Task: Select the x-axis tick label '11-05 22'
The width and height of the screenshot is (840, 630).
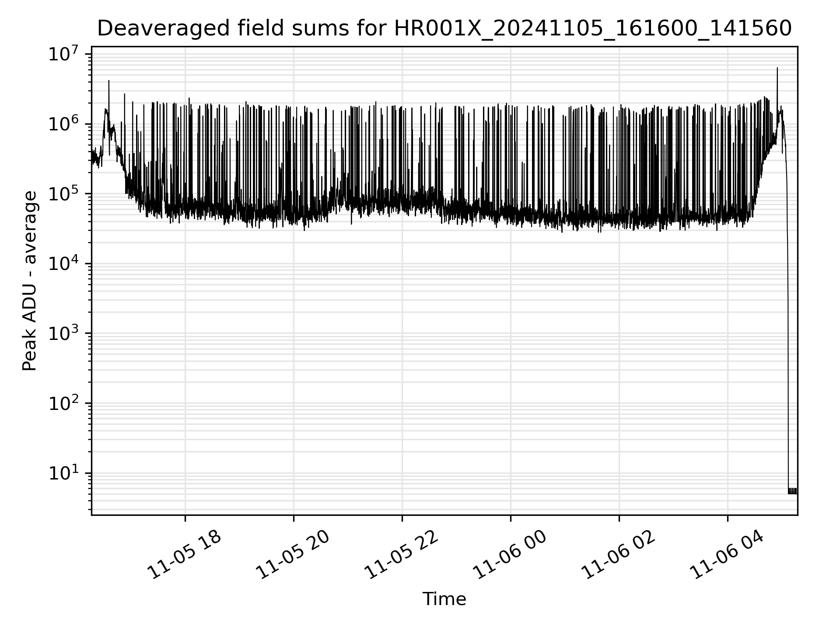Action: pos(401,555)
